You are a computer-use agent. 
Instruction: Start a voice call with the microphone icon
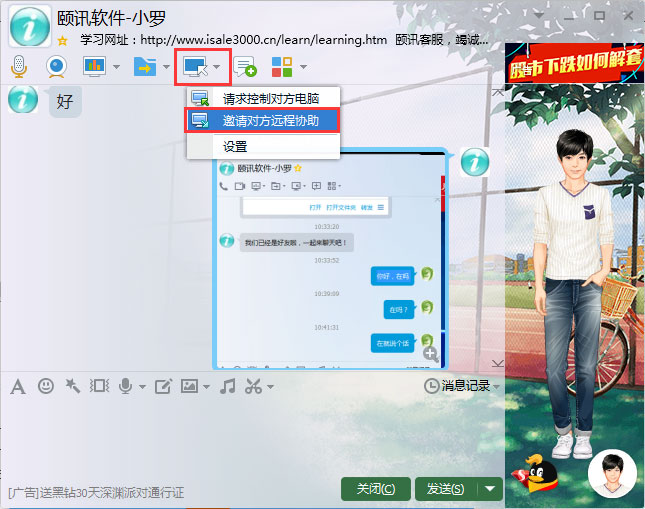pos(19,66)
